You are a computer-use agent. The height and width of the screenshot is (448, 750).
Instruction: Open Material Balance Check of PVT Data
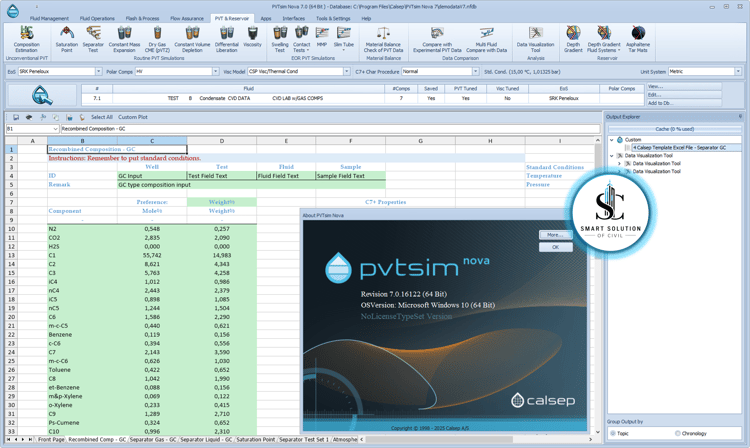tap(383, 39)
